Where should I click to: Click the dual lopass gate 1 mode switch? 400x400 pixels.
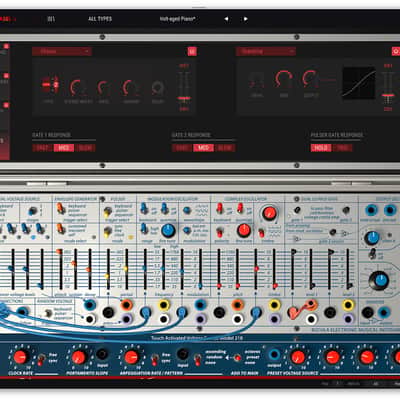[297, 210]
